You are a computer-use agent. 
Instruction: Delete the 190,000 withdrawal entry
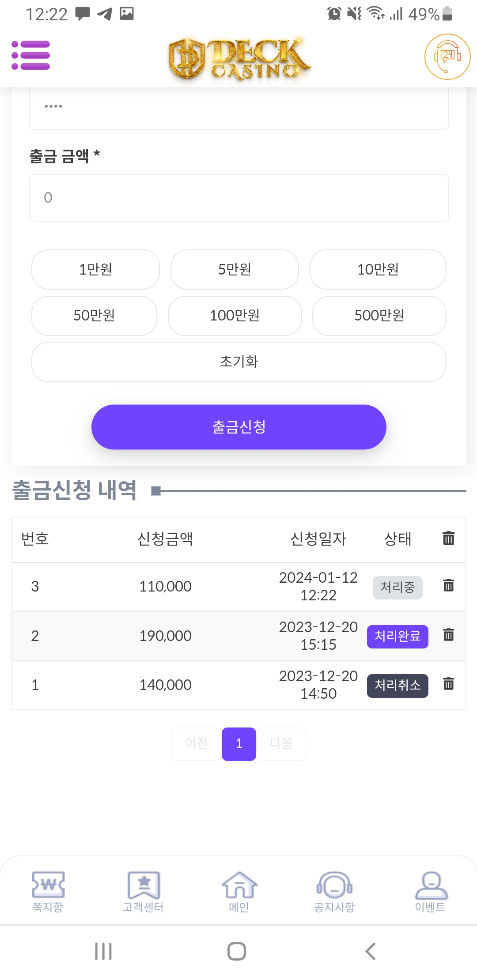tap(448, 635)
